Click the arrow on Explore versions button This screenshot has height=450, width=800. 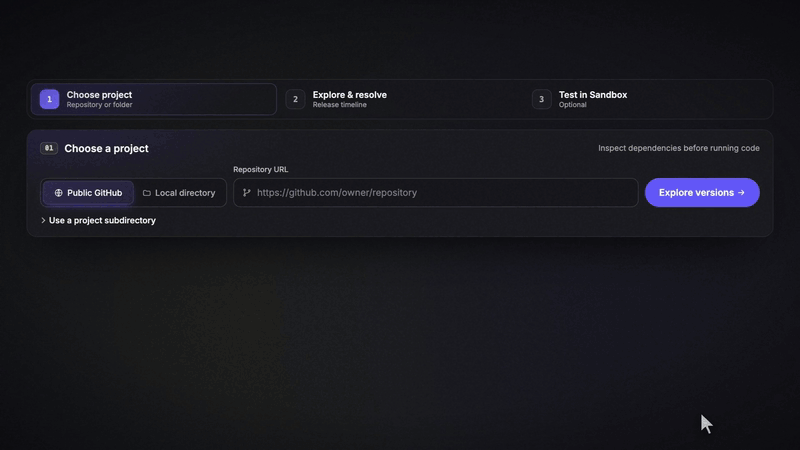pos(741,192)
